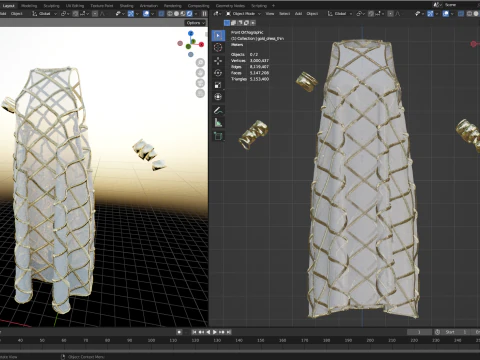Select the Cursor tool in toolbar
Screen dimensions: 480x360
pyautogui.click(x=218, y=47)
